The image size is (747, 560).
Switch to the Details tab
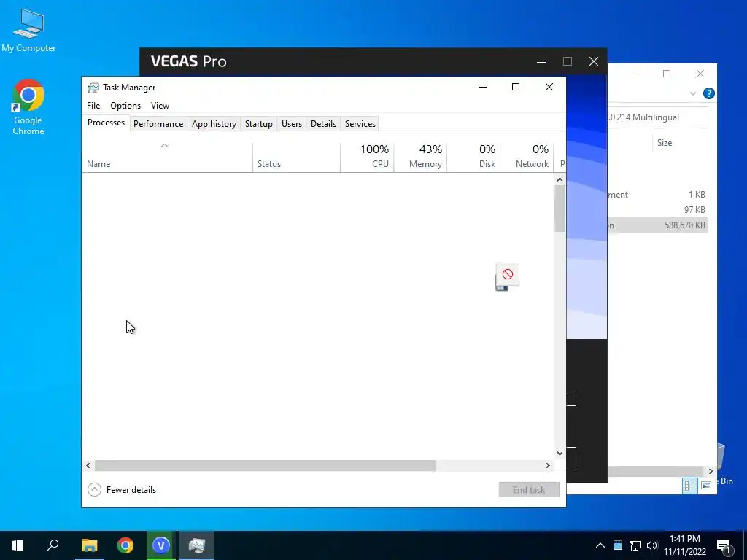pyautogui.click(x=323, y=124)
